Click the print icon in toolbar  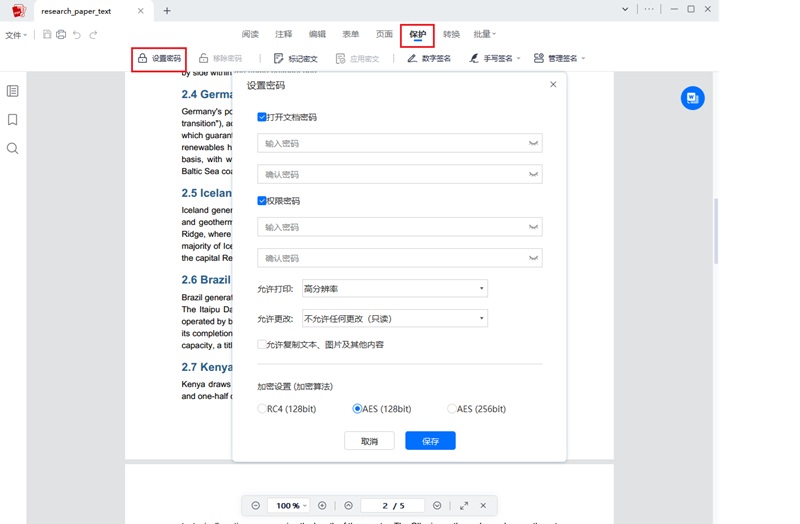61,34
